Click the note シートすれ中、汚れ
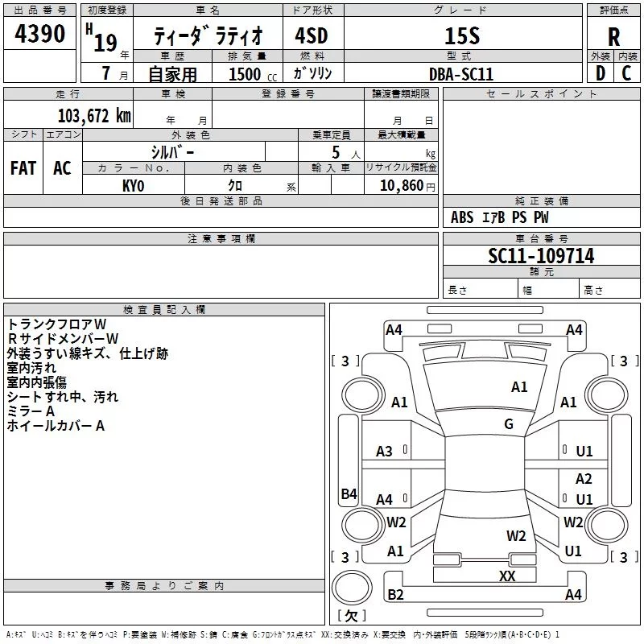 pos(63,397)
